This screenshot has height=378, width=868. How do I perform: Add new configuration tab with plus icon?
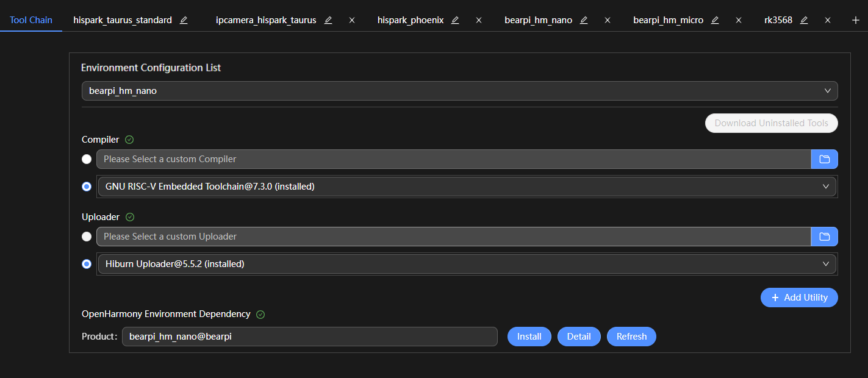point(855,20)
